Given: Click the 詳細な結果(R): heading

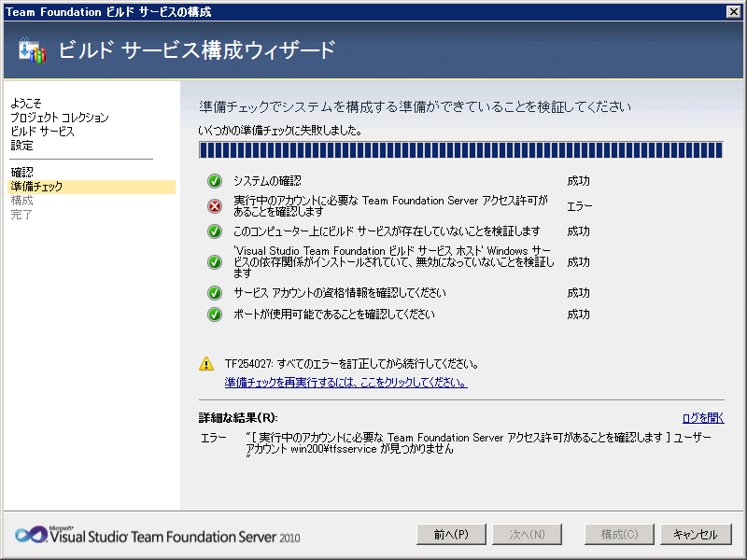Looking at the screenshot, I should (238, 417).
